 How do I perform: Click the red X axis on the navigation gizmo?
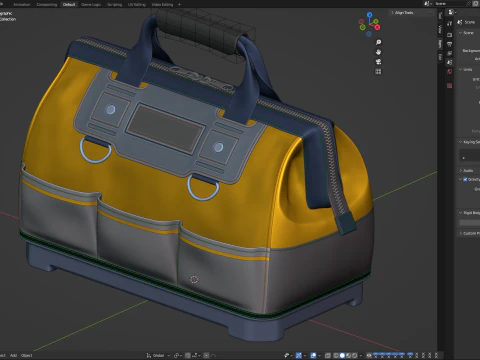coord(377,27)
